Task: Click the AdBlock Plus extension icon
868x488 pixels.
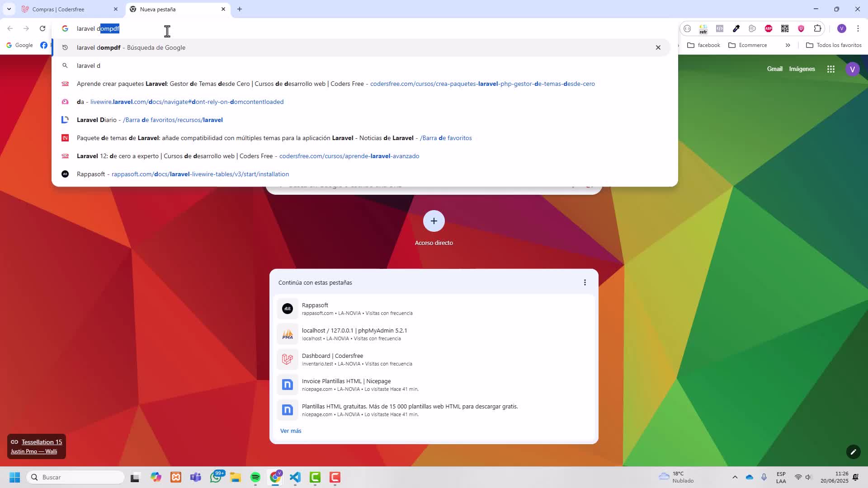Action: coord(769,28)
